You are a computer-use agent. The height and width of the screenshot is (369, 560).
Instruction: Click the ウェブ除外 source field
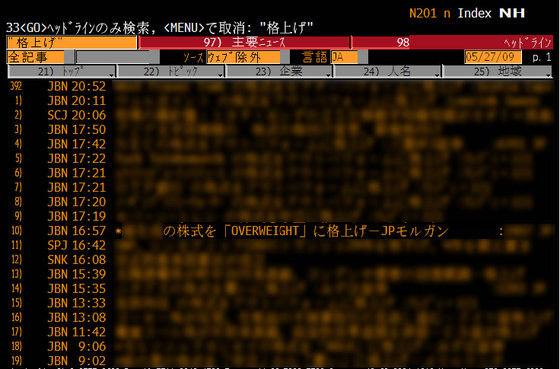243,57
